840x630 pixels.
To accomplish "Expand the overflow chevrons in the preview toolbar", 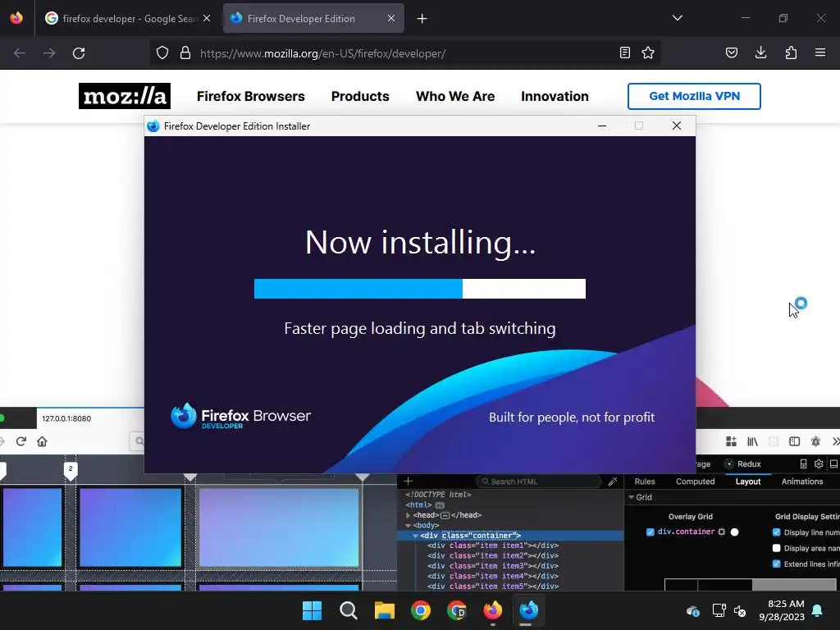I will point(836,441).
